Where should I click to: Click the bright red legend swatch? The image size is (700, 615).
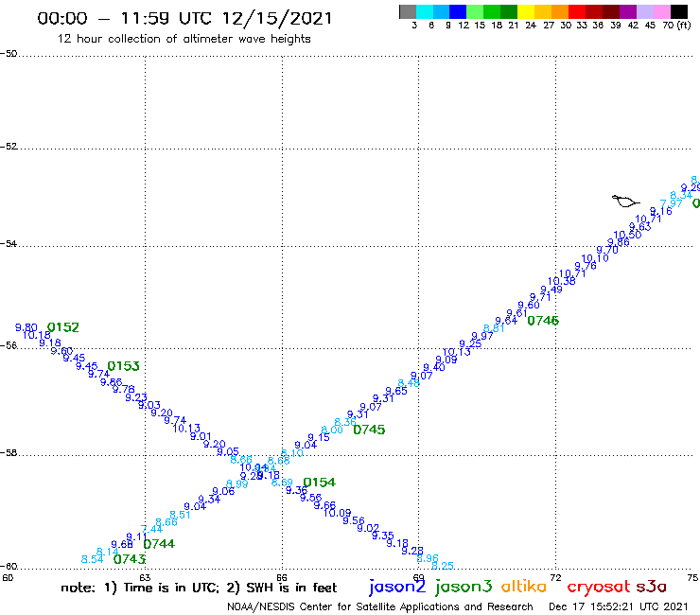click(576, 11)
